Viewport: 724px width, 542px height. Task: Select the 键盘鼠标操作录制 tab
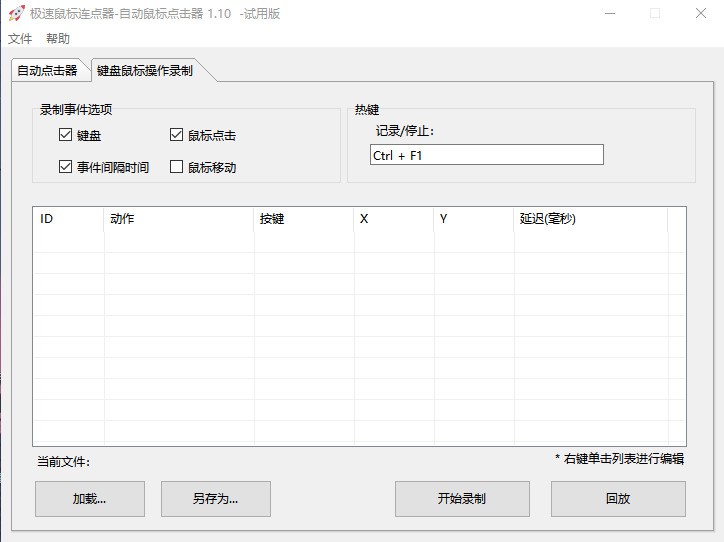tap(145, 71)
